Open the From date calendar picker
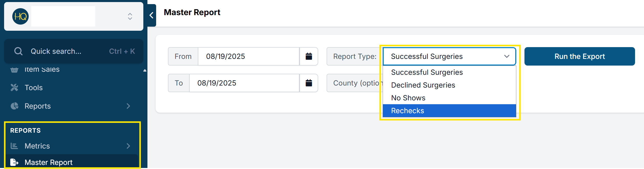The height and width of the screenshot is (169, 644). [309, 56]
